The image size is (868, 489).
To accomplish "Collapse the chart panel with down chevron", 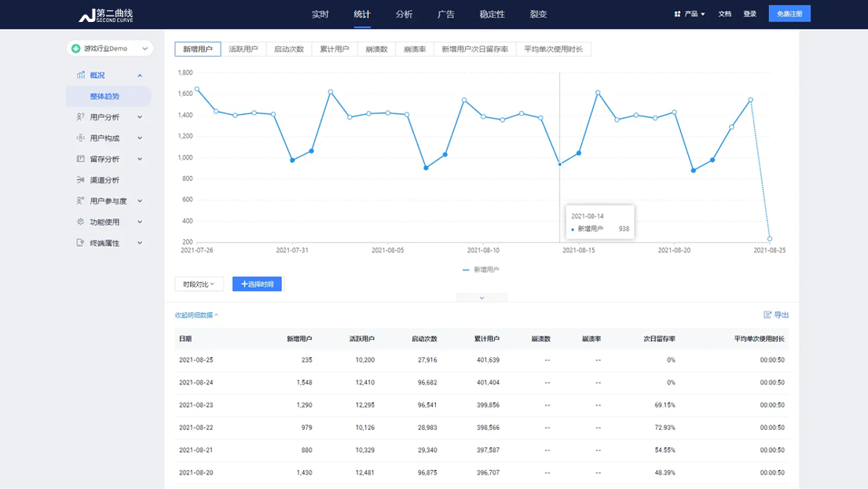I will pos(482,298).
